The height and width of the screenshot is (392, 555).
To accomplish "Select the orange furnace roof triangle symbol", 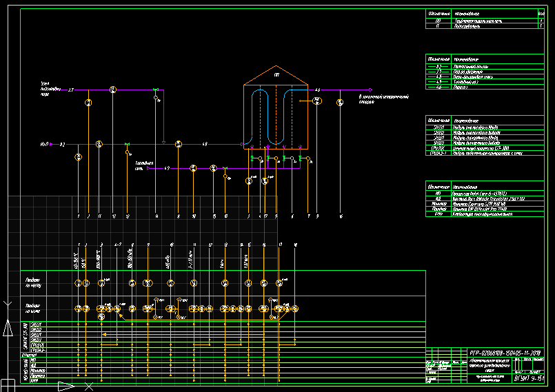I will (x=276, y=75).
